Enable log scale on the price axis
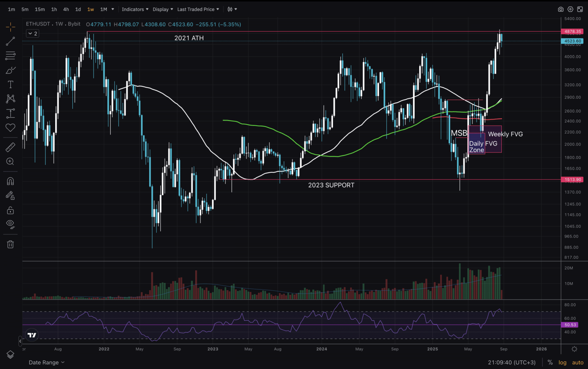This screenshot has width=588, height=369. coord(562,362)
